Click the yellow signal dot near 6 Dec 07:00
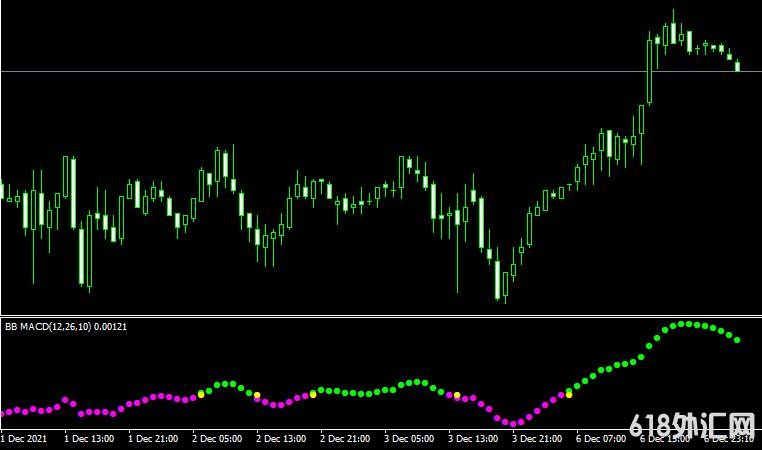The width and height of the screenshot is (762, 450). [569, 395]
